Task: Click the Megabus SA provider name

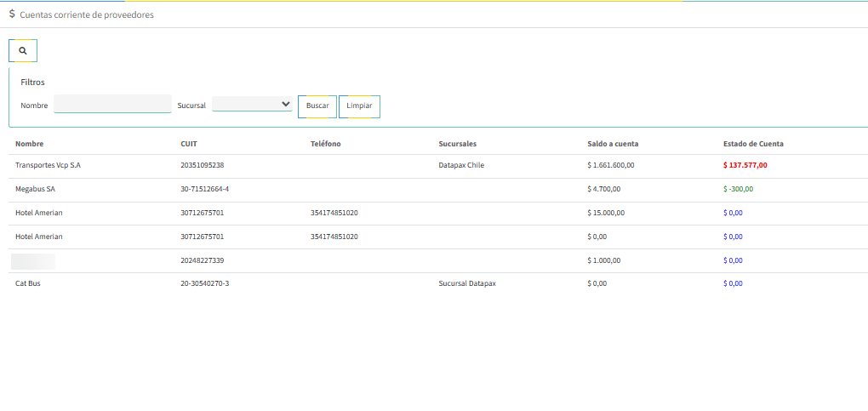Action: pyautogui.click(x=35, y=189)
